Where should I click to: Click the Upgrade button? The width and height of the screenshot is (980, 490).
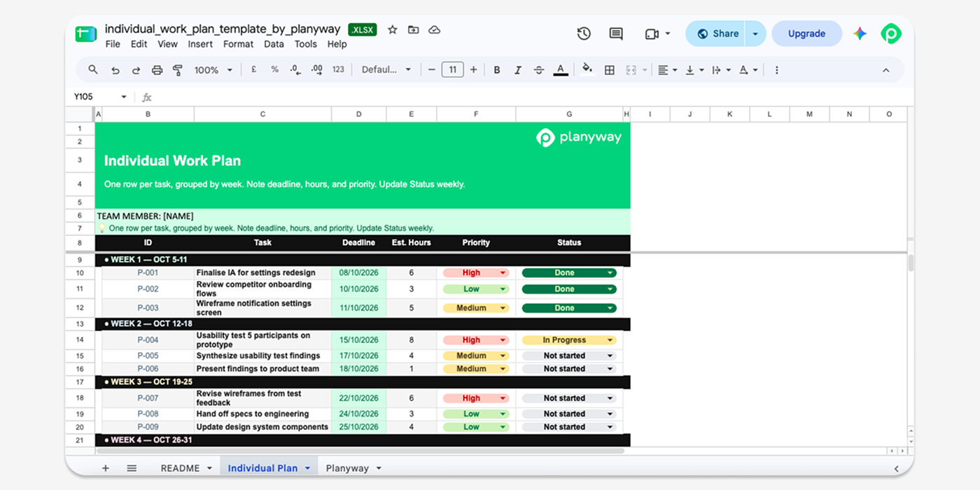click(806, 34)
